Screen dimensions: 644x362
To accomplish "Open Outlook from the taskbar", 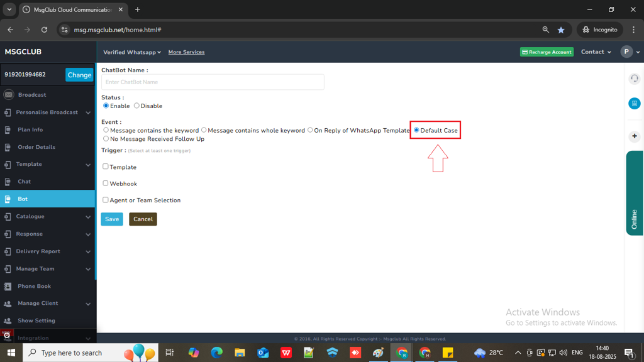I will [x=263, y=353].
